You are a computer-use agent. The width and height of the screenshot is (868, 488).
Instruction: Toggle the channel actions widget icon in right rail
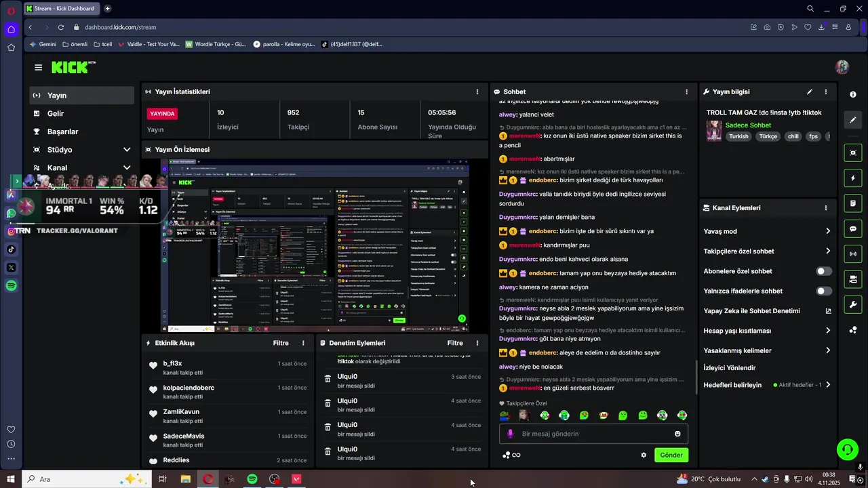(x=853, y=279)
